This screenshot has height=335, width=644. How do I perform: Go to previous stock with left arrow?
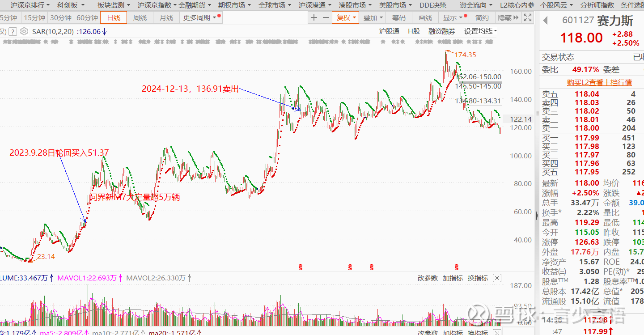point(546,21)
